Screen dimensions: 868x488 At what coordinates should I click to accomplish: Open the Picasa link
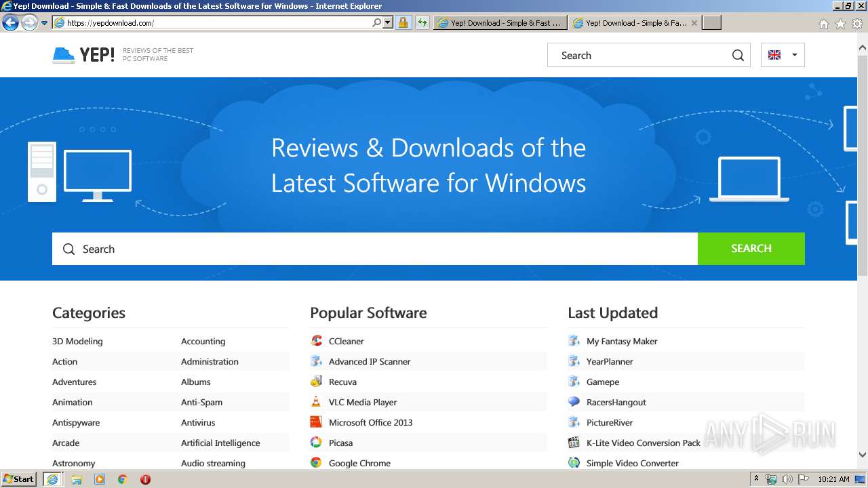click(340, 443)
